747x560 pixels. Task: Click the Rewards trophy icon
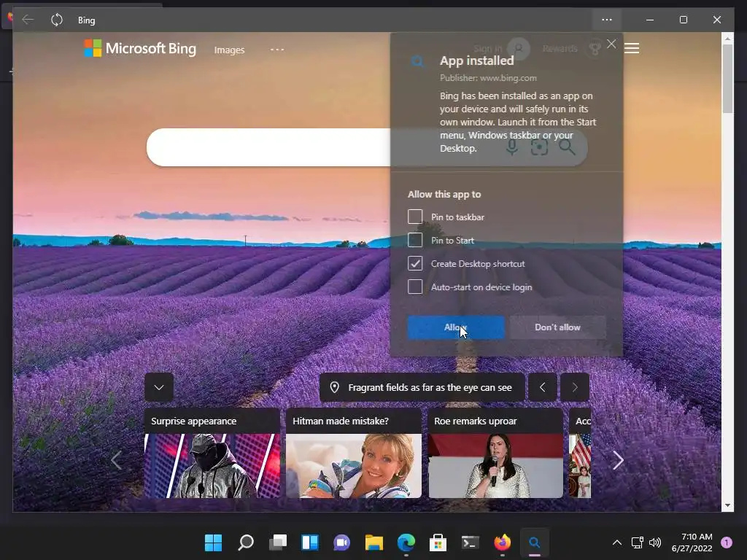pos(595,49)
